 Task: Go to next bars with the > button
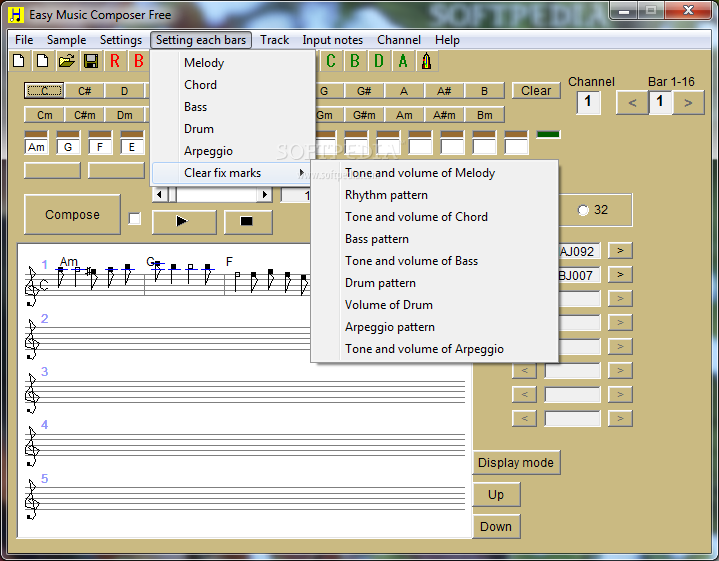point(688,102)
